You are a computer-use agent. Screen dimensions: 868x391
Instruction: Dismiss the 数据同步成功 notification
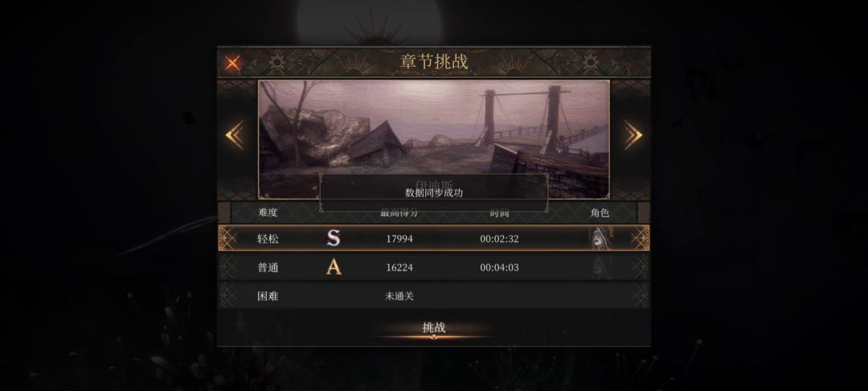pyautogui.click(x=434, y=193)
